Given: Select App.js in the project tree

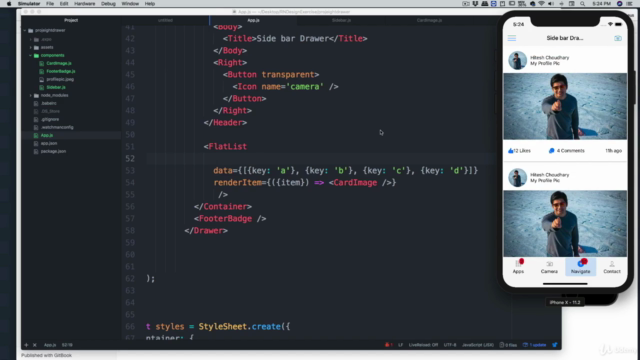Looking at the screenshot, I should pyautogui.click(x=47, y=135).
